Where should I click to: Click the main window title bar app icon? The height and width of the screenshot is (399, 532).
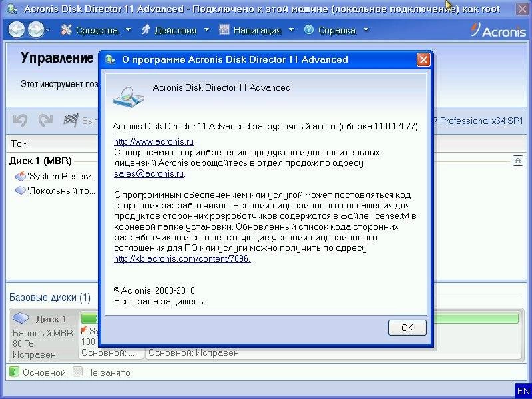pyautogui.click(x=12, y=9)
